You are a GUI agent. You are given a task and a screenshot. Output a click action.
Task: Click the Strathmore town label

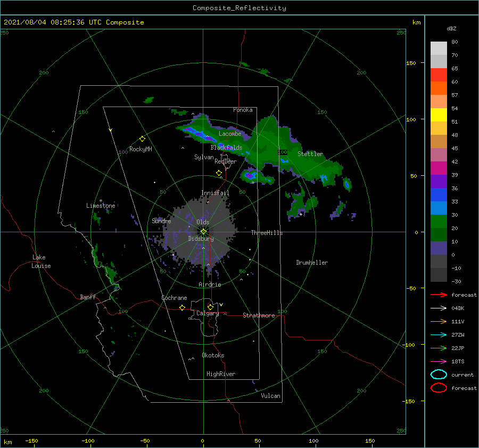[x=259, y=315]
